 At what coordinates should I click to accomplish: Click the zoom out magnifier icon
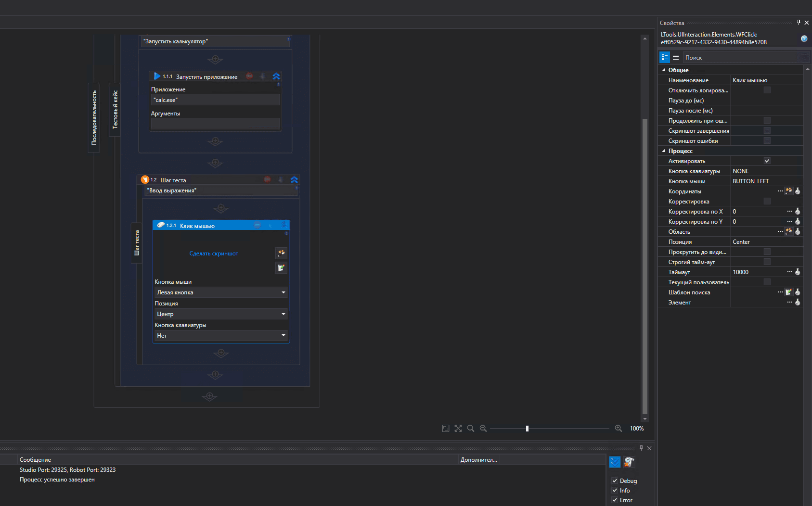point(483,428)
